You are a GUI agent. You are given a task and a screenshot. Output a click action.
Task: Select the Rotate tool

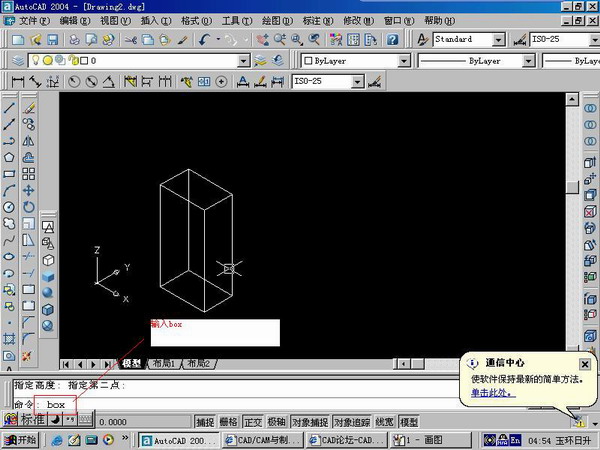click(29, 207)
